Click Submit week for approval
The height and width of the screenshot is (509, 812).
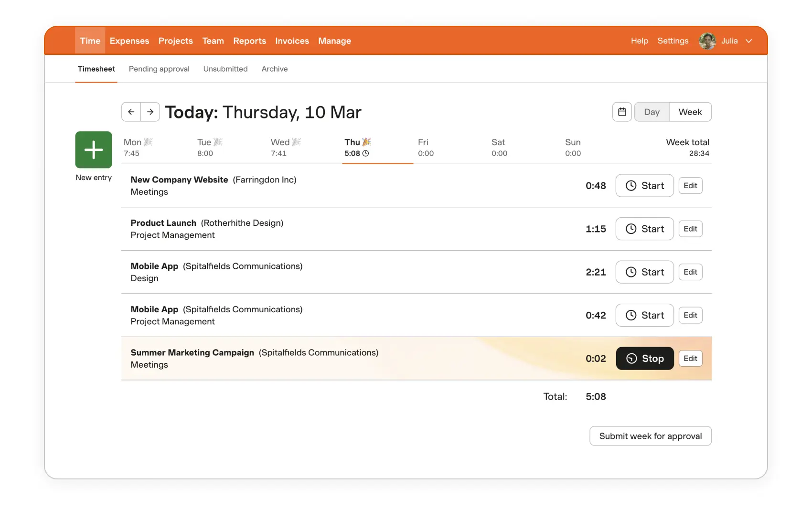pos(650,436)
